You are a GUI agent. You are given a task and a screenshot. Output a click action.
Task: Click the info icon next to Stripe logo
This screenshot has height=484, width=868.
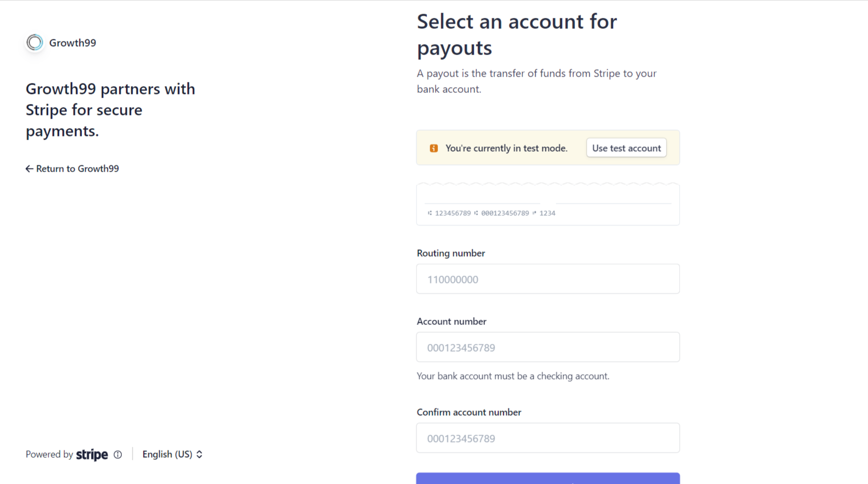tap(118, 455)
